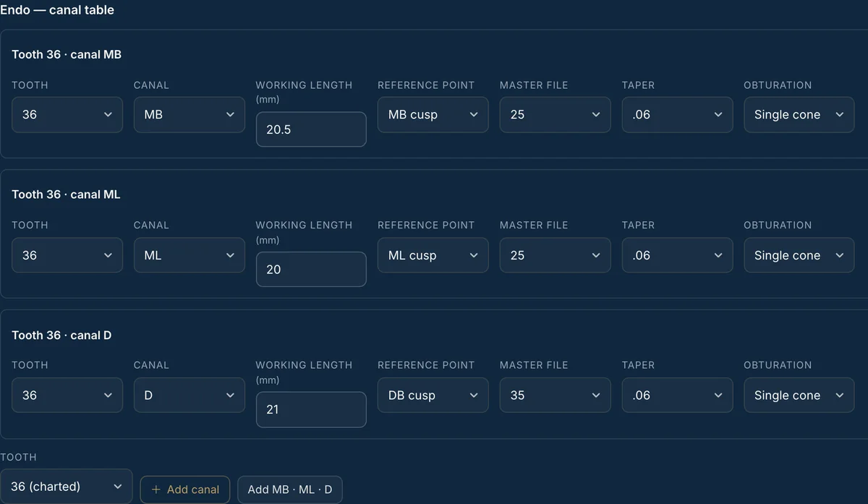Image resolution: width=868 pixels, height=504 pixels.
Task: Open Reference Point dropdown showing MB cusp
Action: [433, 114]
